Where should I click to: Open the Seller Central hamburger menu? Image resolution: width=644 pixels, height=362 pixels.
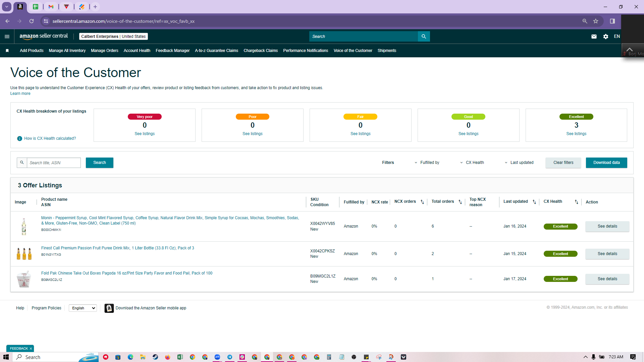pyautogui.click(x=7, y=37)
